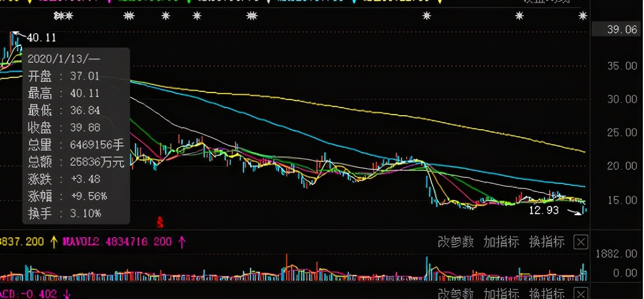Click the yellow up arrow after 6837.200
Viewport: 644px width, 299px height.
[x=54, y=242]
